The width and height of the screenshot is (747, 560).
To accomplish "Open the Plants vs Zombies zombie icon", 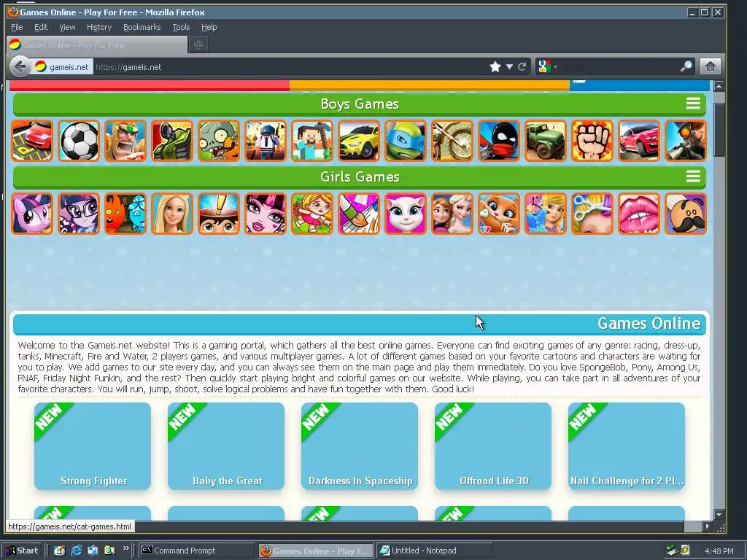I will coord(219,141).
